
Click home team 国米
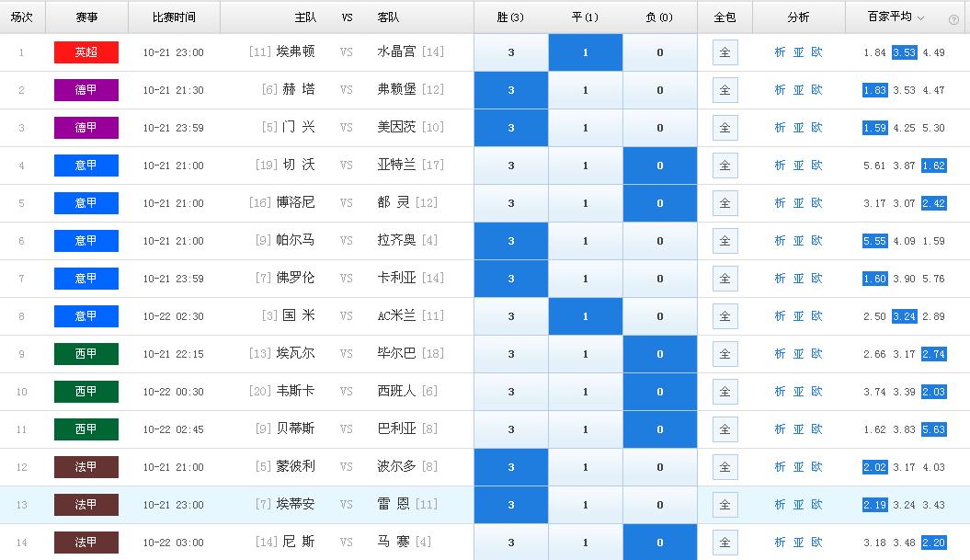click(x=298, y=315)
